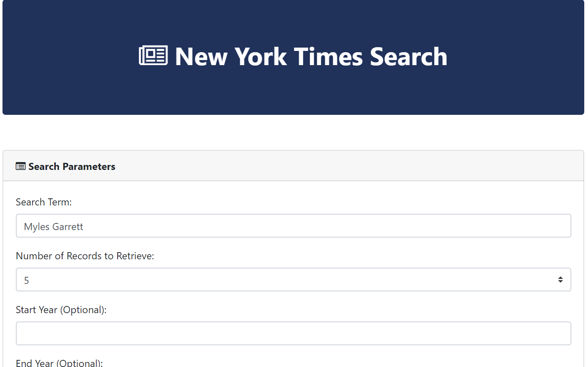Click the "Number of Records to Retrieve:" label
The image size is (588, 367).
(85, 256)
